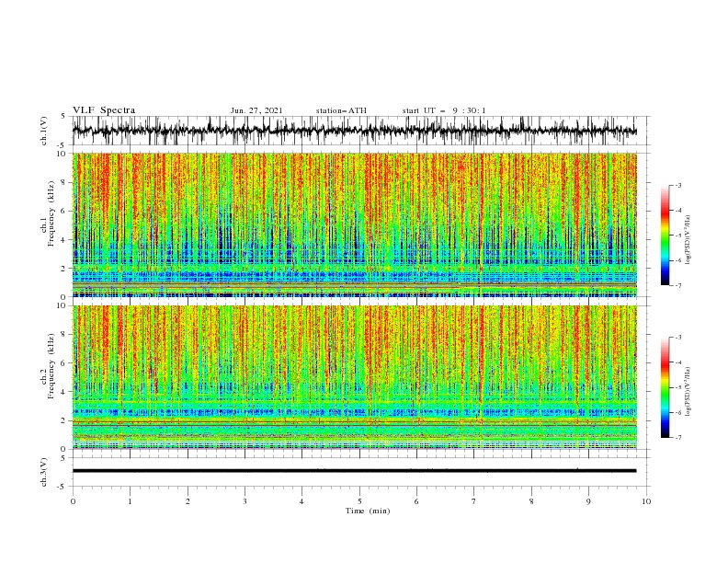
Task: Click the "0" tick on the time axis
Action: 73,501
